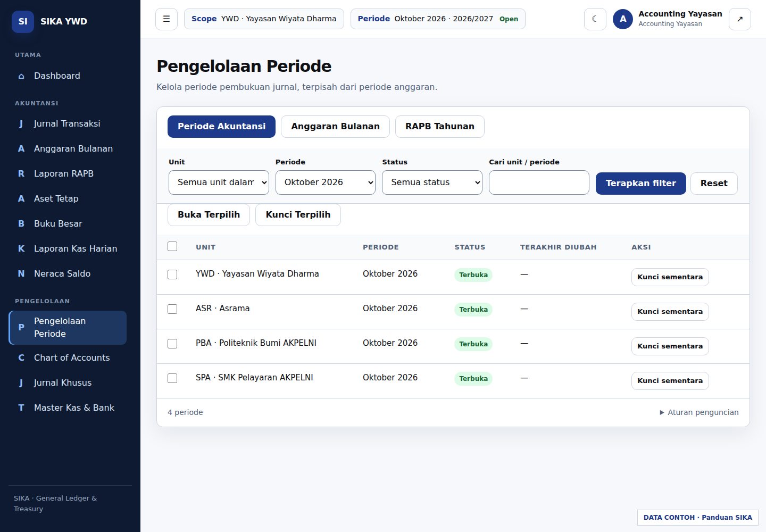766x532 pixels.
Task: Click the Buka Terpilih button
Action: point(209,215)
